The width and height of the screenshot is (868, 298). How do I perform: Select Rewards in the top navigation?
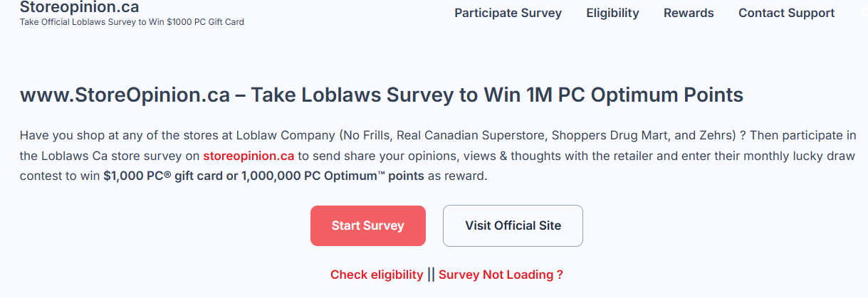689,13
